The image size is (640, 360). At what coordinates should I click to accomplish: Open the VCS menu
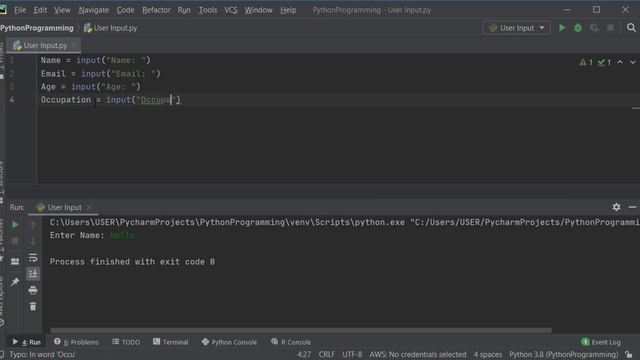pos(231,10)
